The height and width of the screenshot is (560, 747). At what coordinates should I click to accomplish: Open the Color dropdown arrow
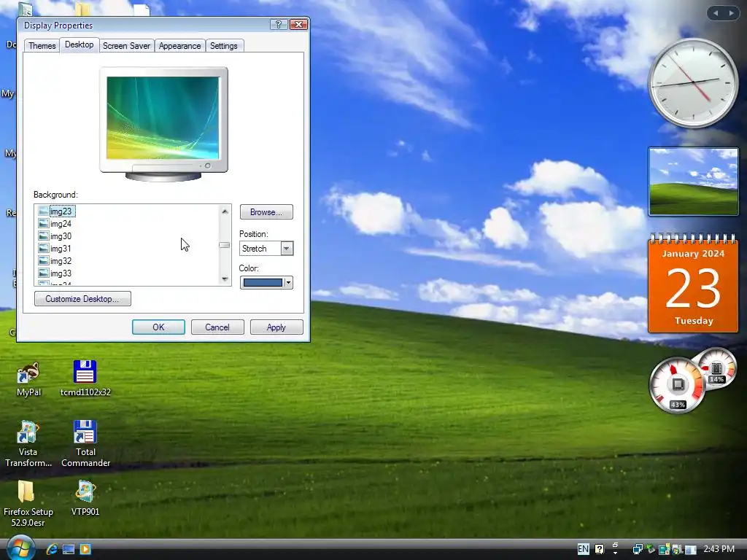pyautogui.click(x=288, y=283)
